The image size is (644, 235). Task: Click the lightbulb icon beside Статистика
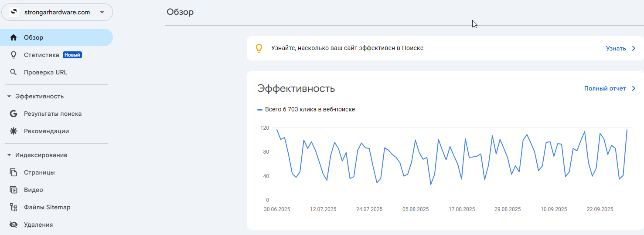tap(14, 55)
